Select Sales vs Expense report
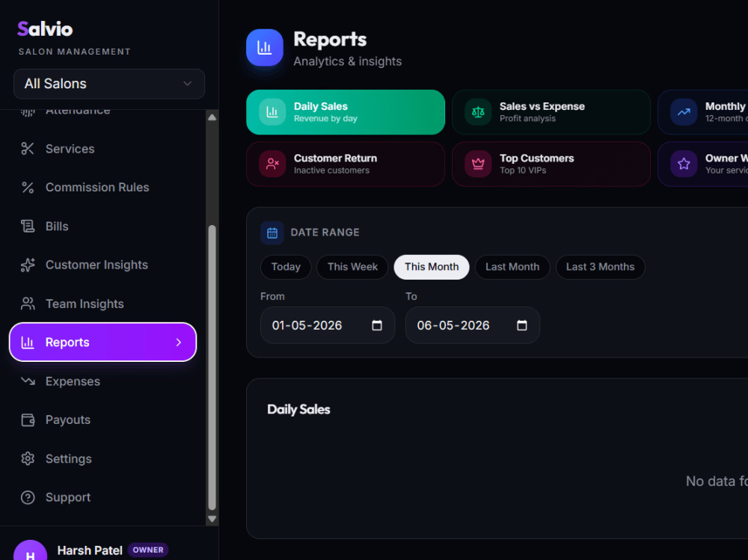The width and height of the screenshot is (748, 560). coord(551,112)
